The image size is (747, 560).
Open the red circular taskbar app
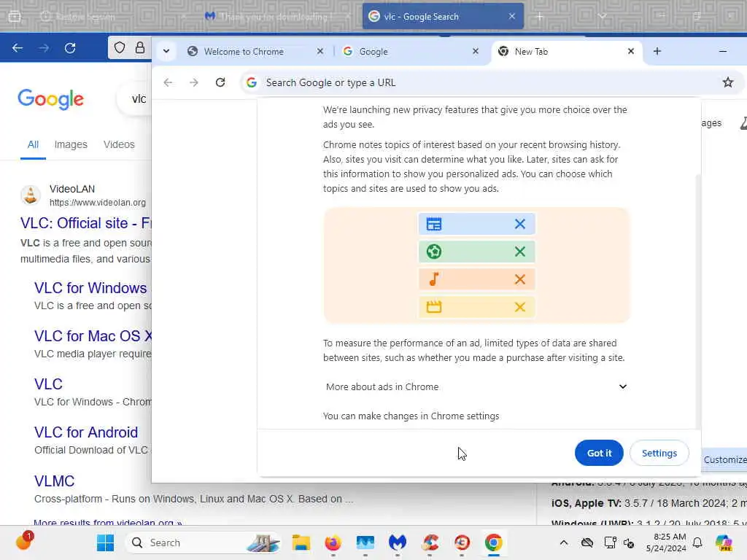click(x=462, y=542)
